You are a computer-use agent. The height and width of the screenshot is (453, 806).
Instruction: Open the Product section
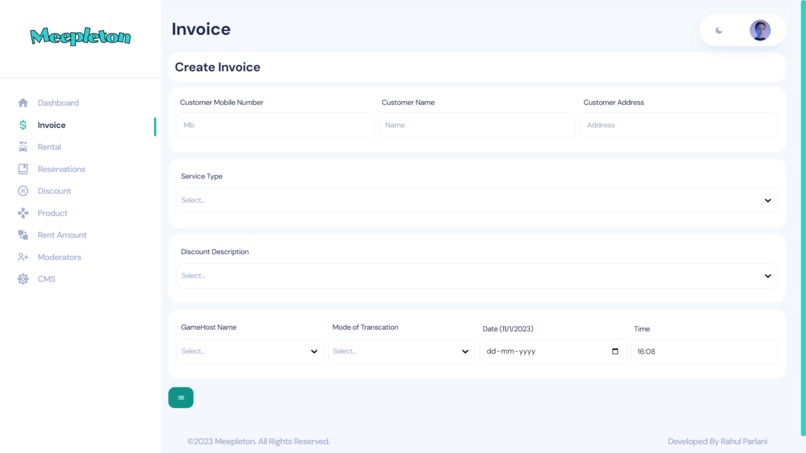52,213
